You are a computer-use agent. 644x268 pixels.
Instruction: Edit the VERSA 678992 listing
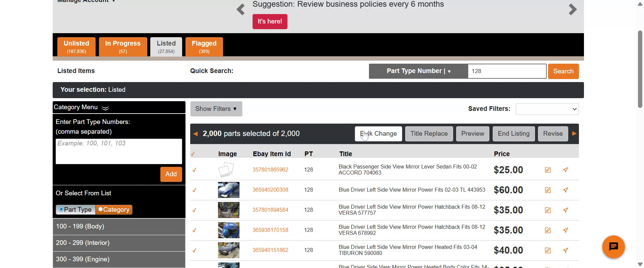(x=548, y=230)
